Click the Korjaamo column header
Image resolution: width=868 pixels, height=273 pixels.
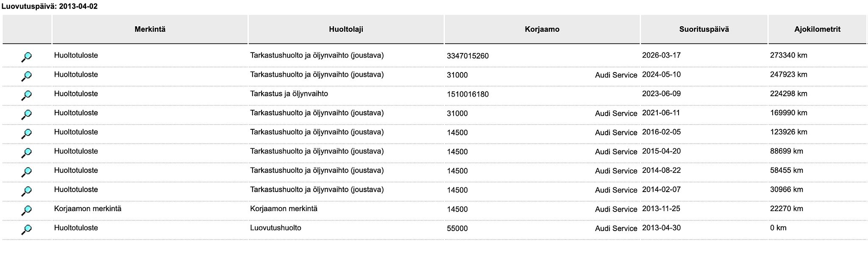[x=542, y=29]
